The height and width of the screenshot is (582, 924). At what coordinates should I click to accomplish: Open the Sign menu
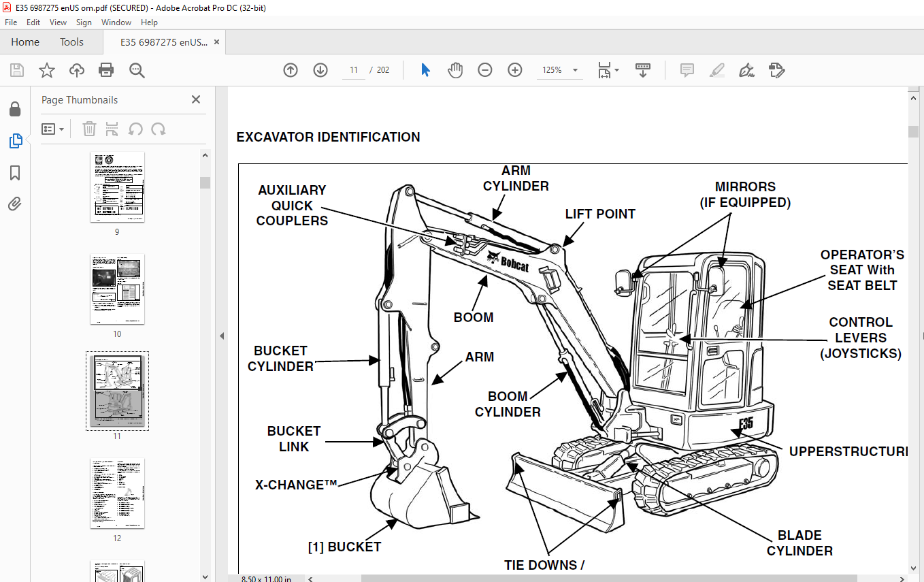84,22
